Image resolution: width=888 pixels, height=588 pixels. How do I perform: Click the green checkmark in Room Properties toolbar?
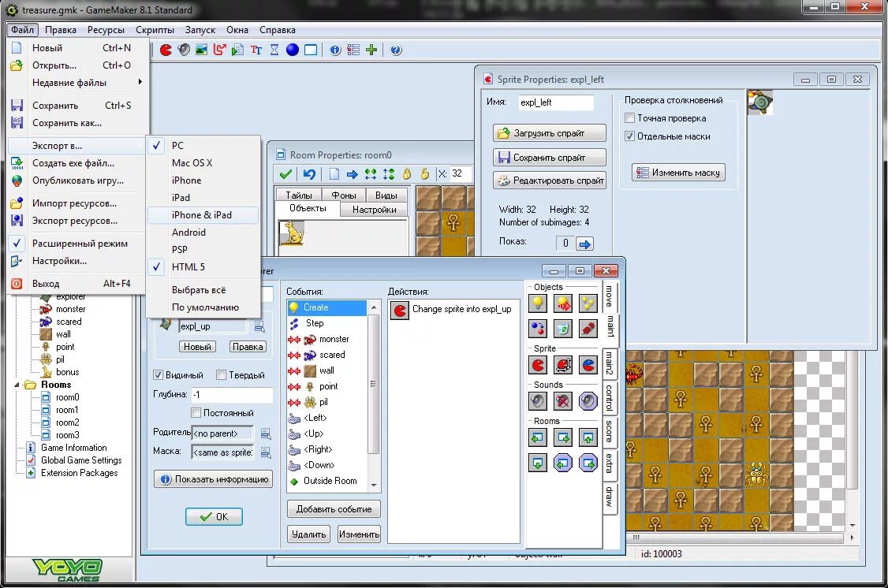pyautogui.click(x=285, y=174)
